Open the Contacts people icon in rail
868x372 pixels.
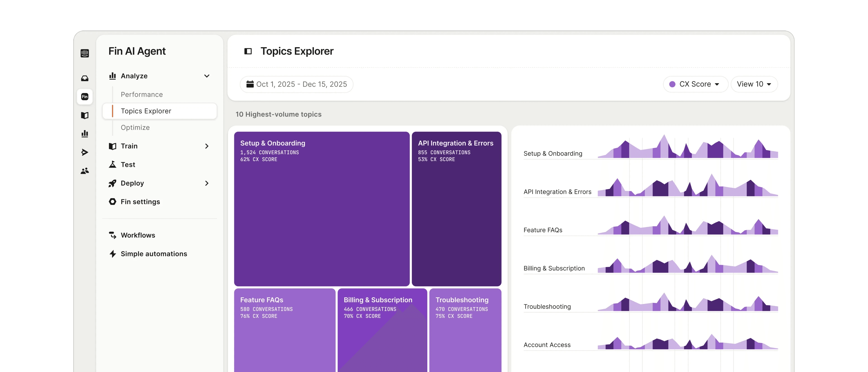[85, 171]
